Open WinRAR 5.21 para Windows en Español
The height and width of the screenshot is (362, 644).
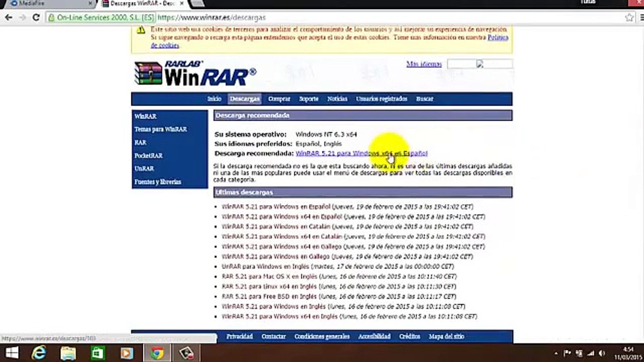pyautogui.click(x=276, y=207)
